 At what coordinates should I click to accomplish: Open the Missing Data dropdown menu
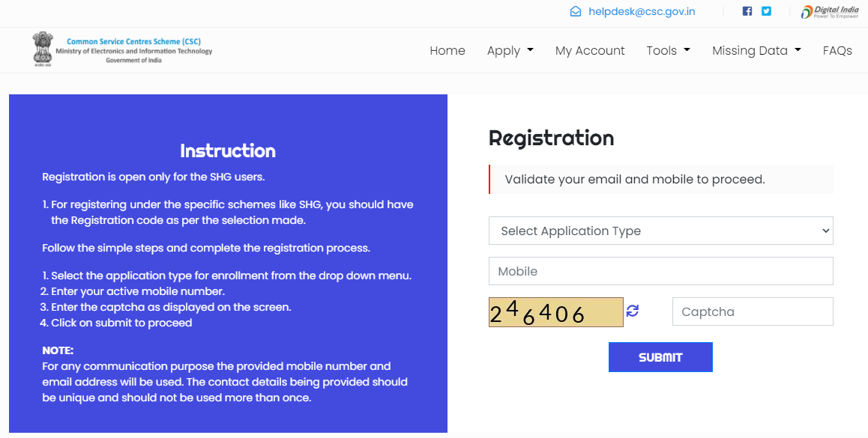click(757, 50)
